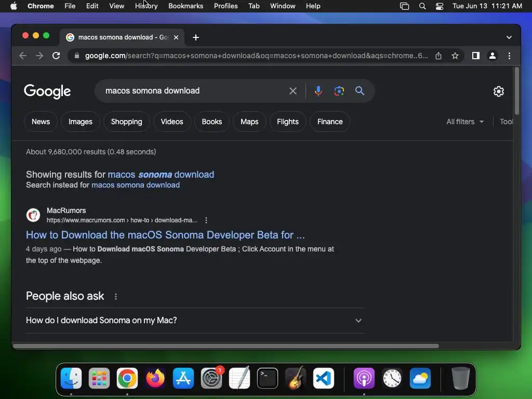Search instead for macos somona download

coord(136,185)
